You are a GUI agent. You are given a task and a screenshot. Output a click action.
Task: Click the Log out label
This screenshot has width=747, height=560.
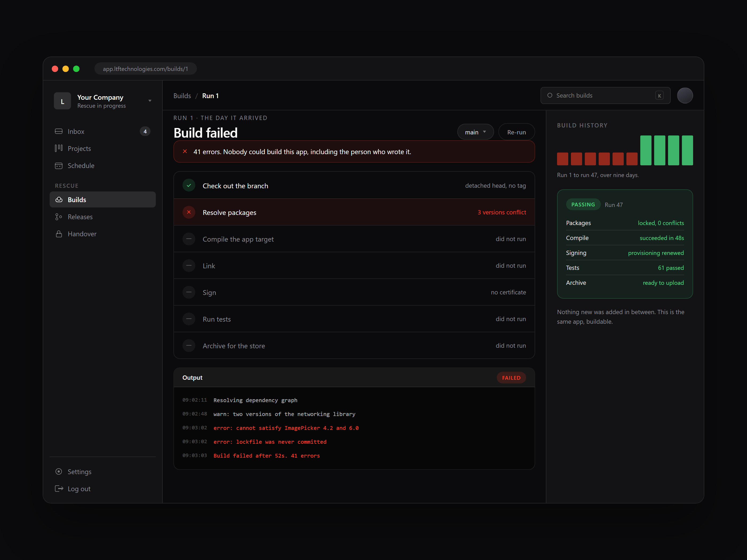tap(79, 489)
